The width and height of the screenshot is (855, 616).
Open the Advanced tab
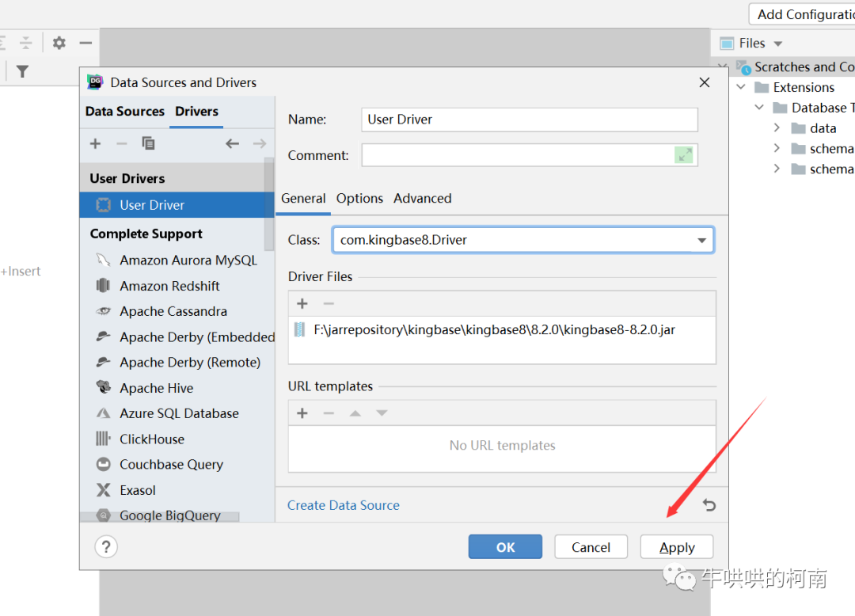click(423, 199)
